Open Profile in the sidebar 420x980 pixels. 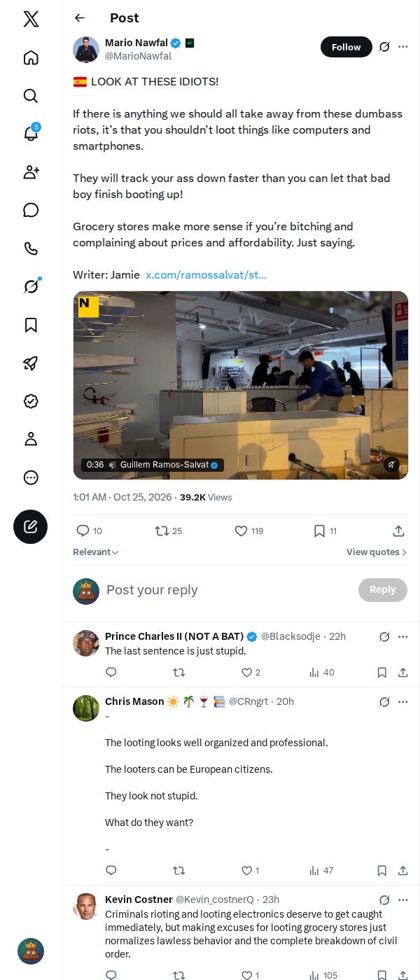tap(31, 439)
